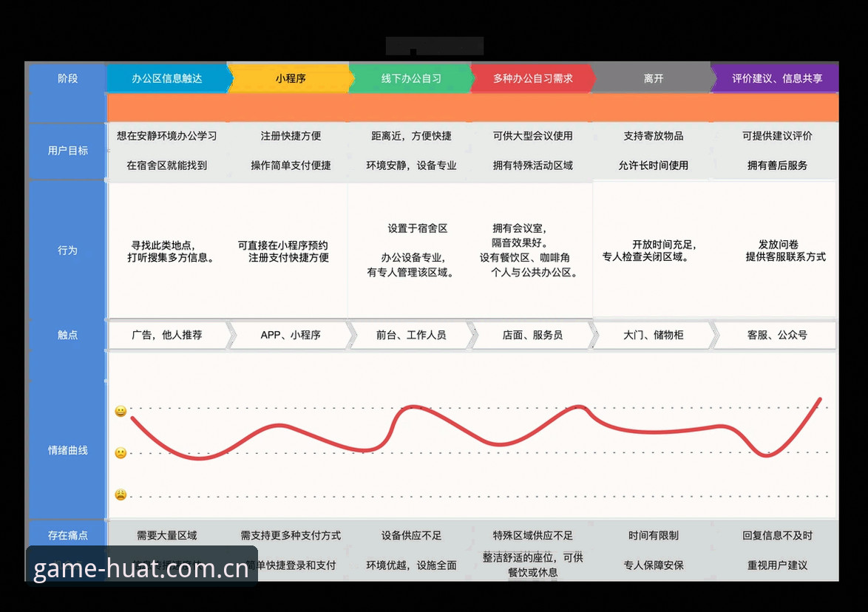Image resolution: width=868 pixels, height=612 pixels.
Task: Click the text 允许长时间使用
Action: click(653, 166)
